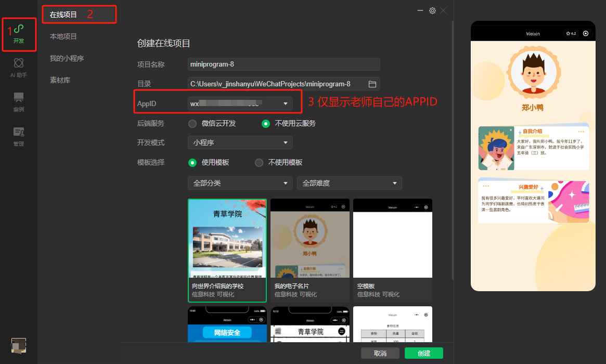The image size is (606, 364).
Task: Open the 全部难度 dropdown
Action: pos(350,183)
